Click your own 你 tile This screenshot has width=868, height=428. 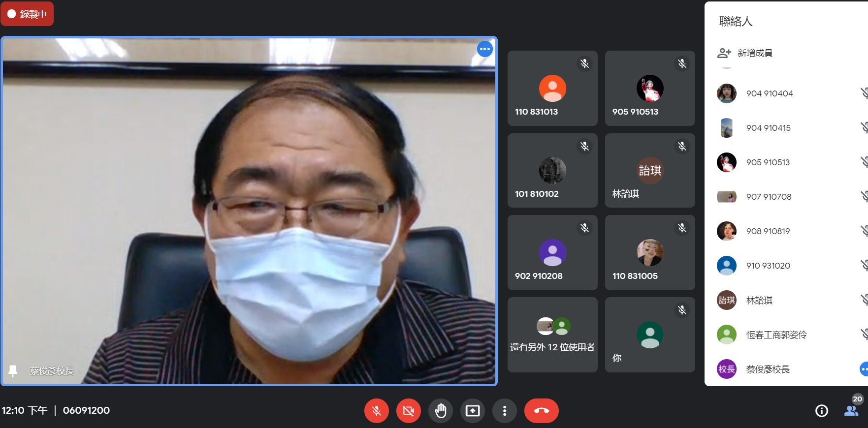point(650,335)
